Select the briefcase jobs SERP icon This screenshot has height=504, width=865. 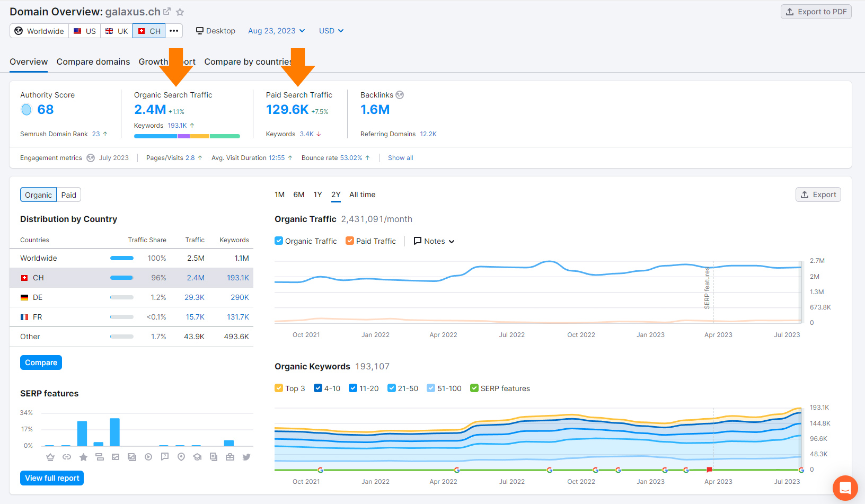(230, 457)
